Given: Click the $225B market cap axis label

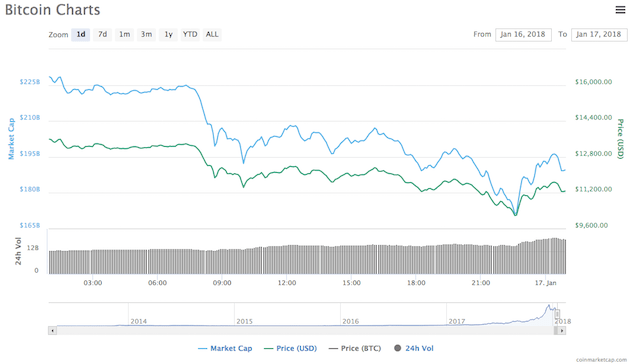Looking at the screenshot, I should 30,82.
